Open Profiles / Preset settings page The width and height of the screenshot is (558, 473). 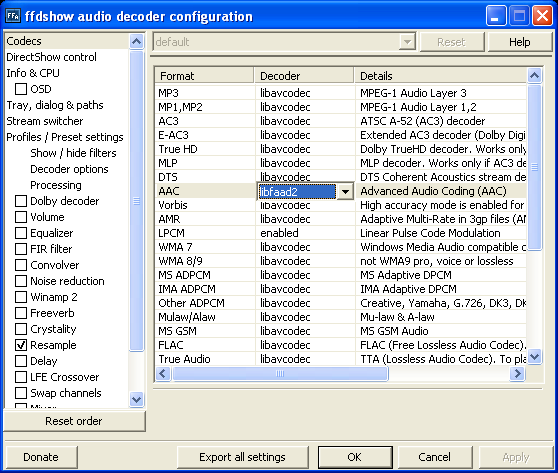65,137
